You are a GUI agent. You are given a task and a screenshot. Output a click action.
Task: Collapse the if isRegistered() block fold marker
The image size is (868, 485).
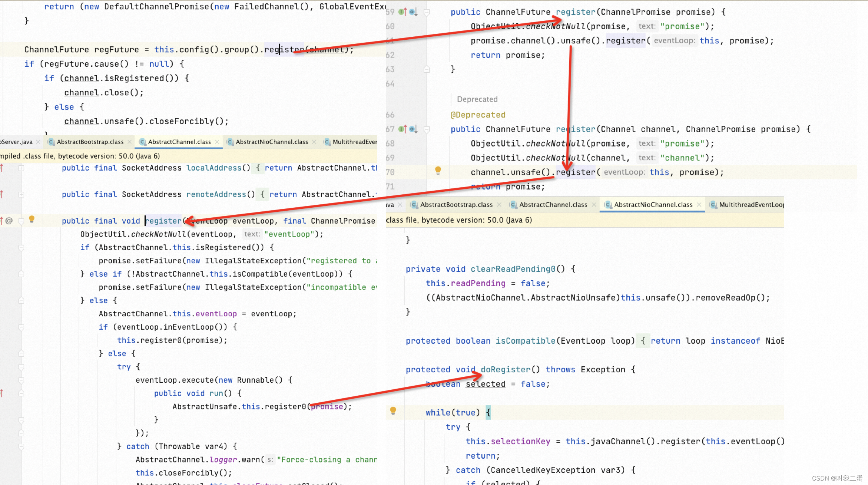tap(21, 248)
